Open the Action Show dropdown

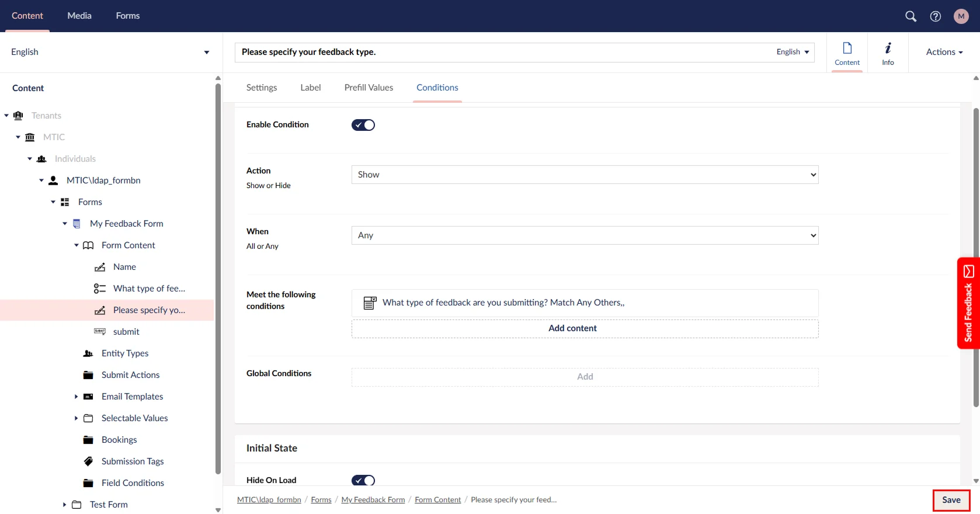click(x=585, y=175)
